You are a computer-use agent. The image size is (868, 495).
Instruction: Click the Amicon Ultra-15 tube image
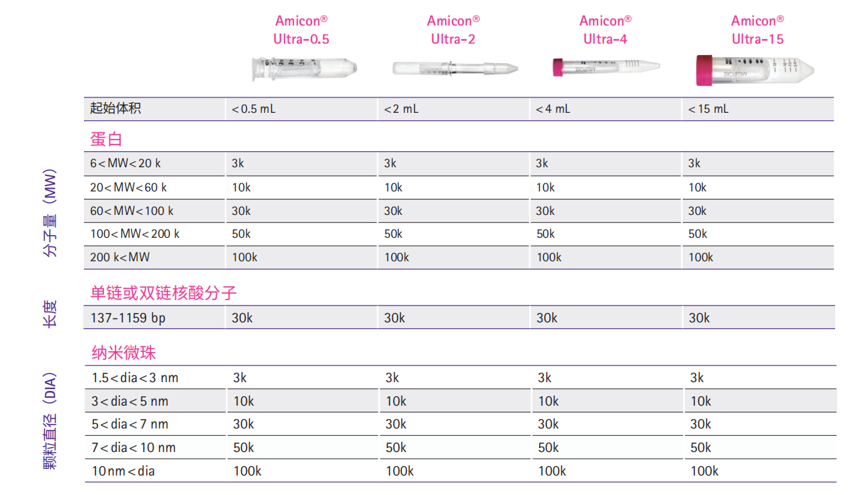click(x=755, y=70)
